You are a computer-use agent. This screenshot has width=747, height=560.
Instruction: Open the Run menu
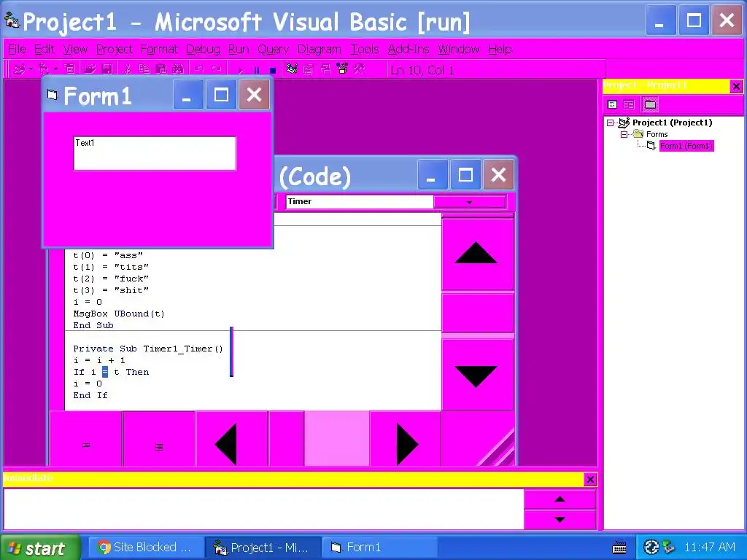pyautogui.click(x=239, y=50)
